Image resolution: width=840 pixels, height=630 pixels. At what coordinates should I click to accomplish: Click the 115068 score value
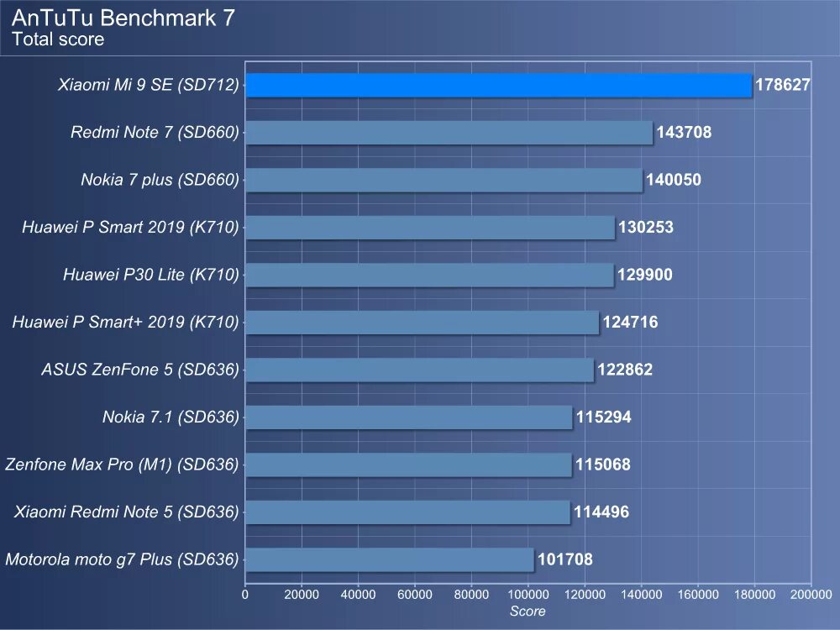603,465
